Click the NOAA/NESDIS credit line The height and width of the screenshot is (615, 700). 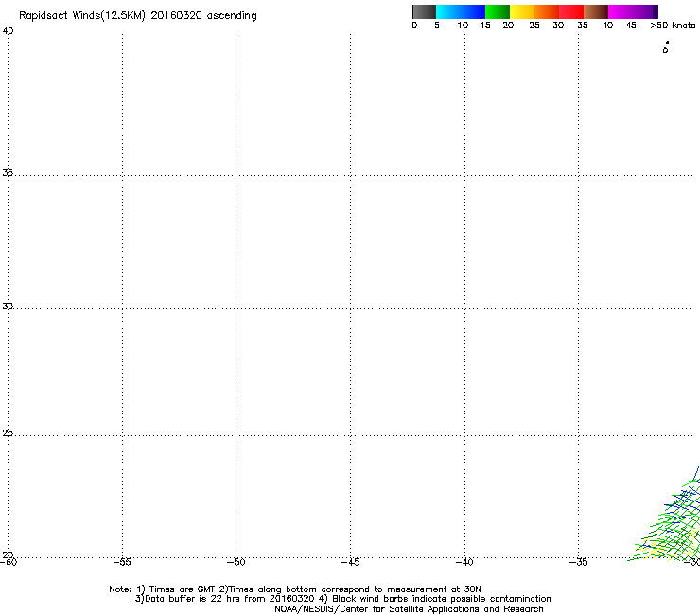(x=409, y=609)
